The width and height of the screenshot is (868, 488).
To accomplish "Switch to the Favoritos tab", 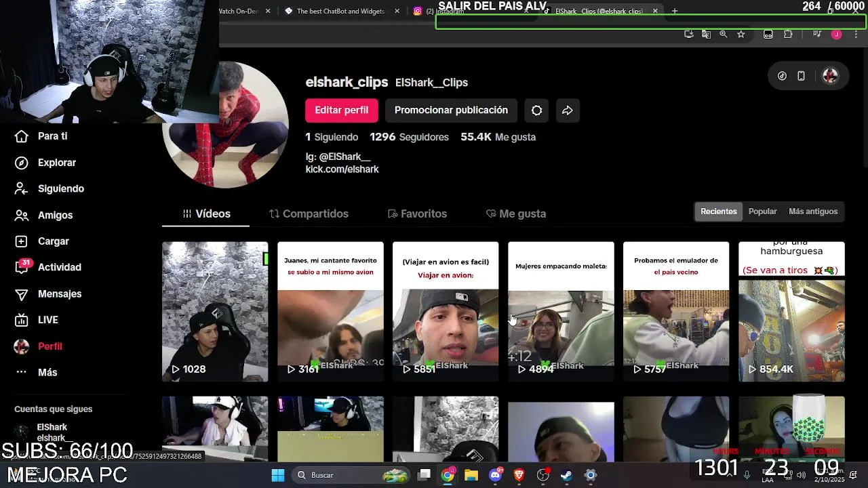I will 417,213.
